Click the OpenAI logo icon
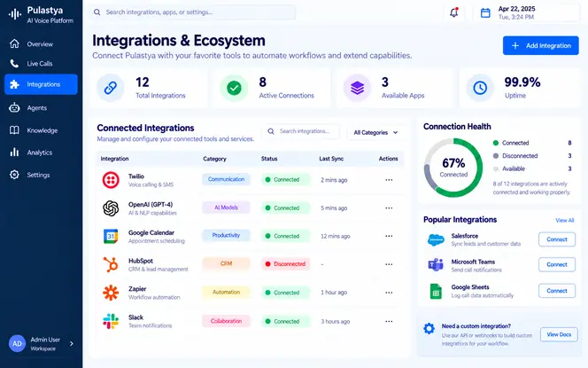Viewport: 588px width, 368px height. point(111,208)
